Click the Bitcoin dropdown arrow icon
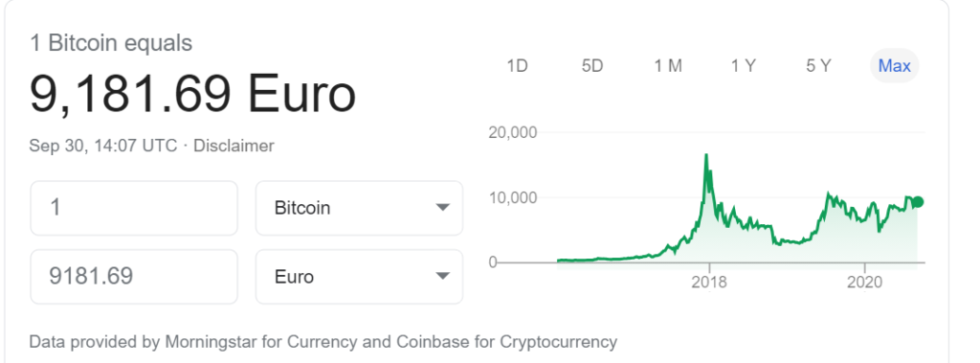 pos(442,208)
